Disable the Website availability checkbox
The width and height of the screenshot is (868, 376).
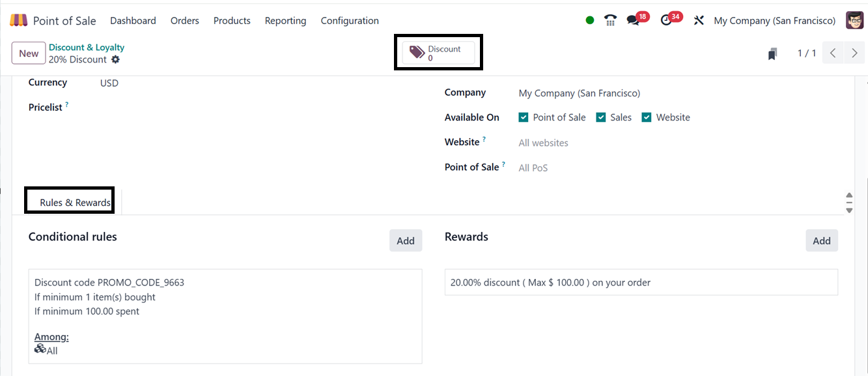pos(647,117)
